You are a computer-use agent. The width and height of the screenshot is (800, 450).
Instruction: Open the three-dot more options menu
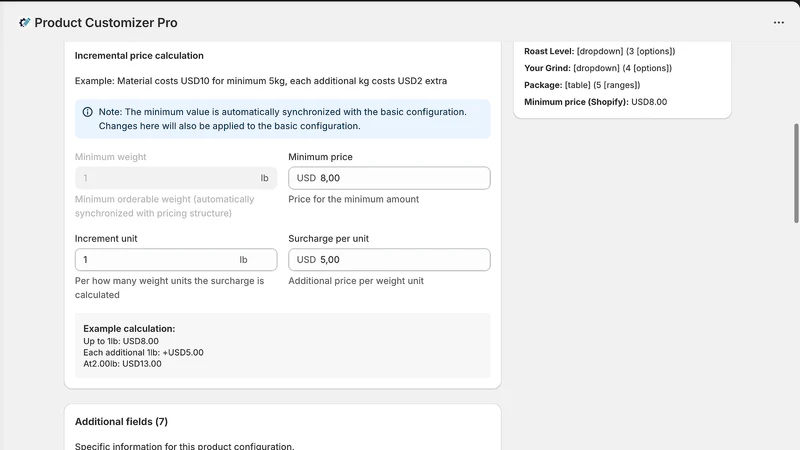coord(779,22)
